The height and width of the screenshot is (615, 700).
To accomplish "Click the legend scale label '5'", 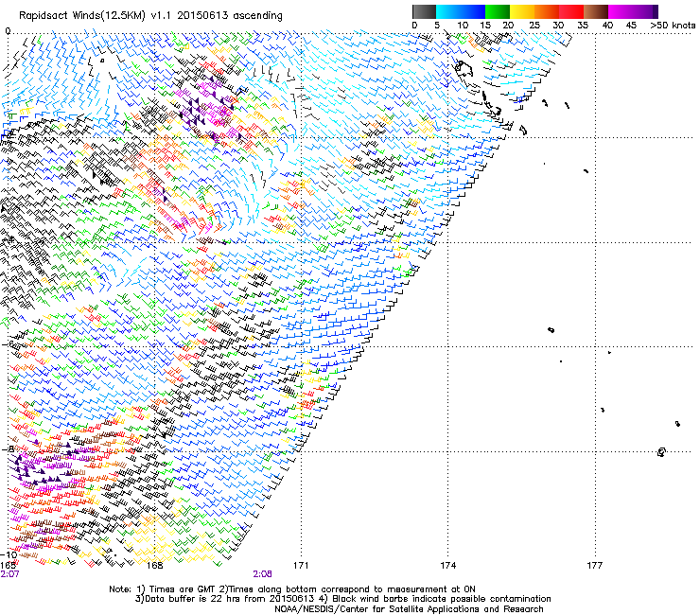I will [437, 26].
